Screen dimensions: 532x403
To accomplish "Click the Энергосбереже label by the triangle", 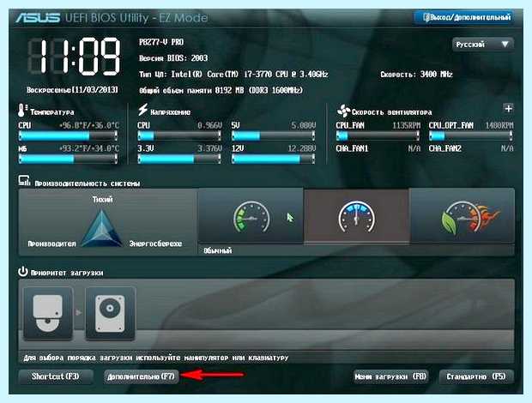I will click(155, 244).
